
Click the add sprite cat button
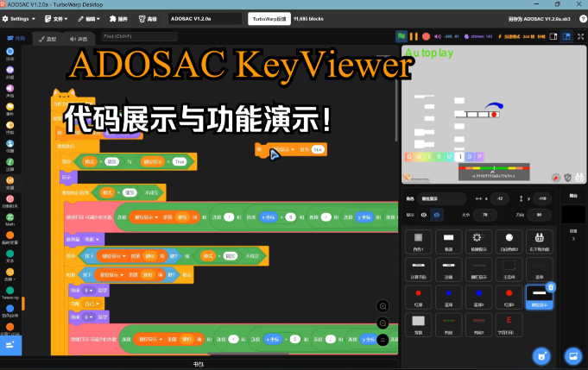coord(541,354)
